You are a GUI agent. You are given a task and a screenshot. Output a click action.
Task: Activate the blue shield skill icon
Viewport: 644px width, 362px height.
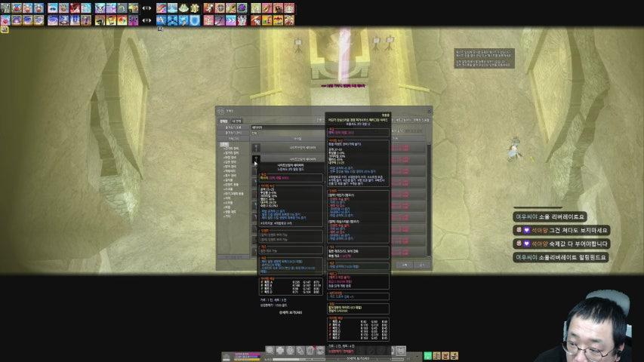click(195, 20)
